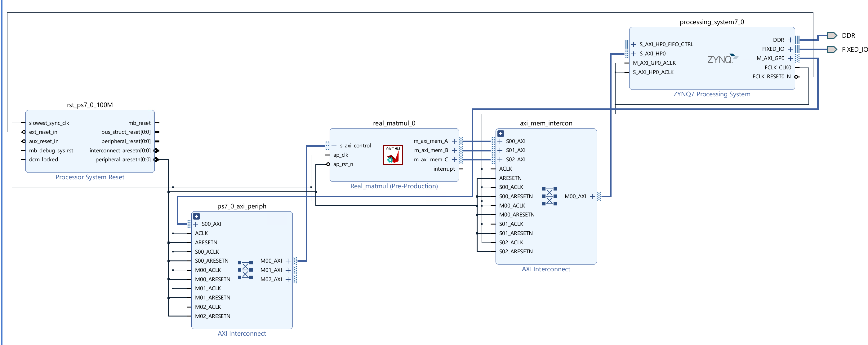Select the interconnect_aresetn[0:0] pin
Image resolution: width=868 pixels, height=345 pixels.
[120, 151]
